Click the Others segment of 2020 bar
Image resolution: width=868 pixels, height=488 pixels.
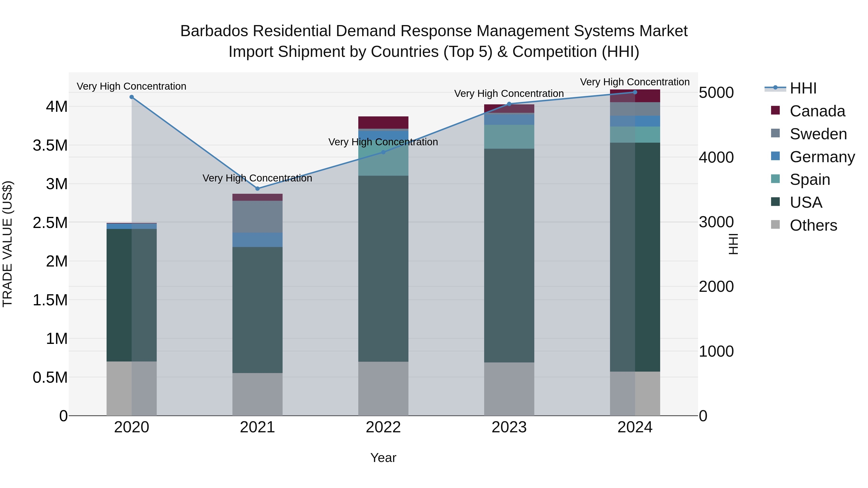[132, 388]
